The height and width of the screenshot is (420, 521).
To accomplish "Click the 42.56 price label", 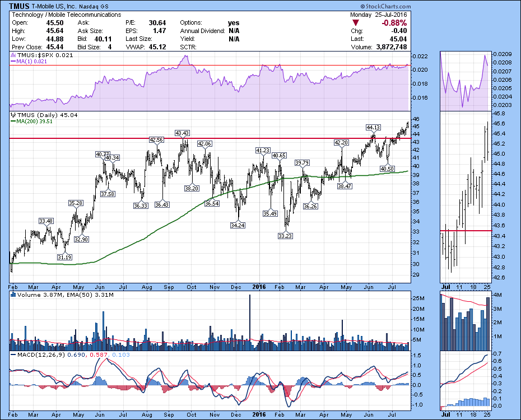I will (156, 140).
